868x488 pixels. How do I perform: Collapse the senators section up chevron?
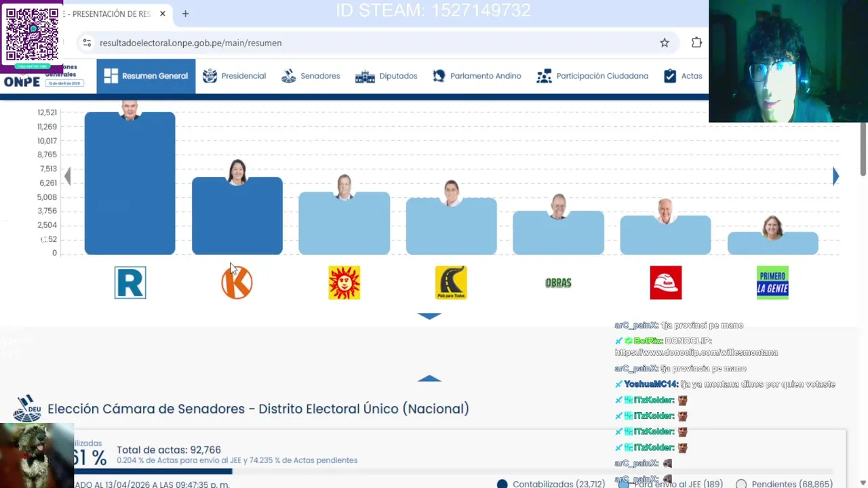pos(429,378)
